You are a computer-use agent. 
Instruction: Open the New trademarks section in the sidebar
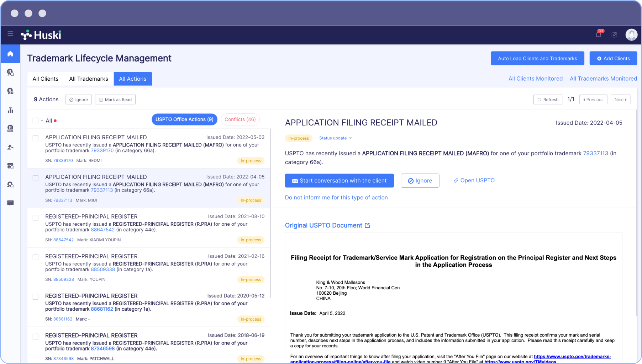pyautogui.click(x=10, y=128)
